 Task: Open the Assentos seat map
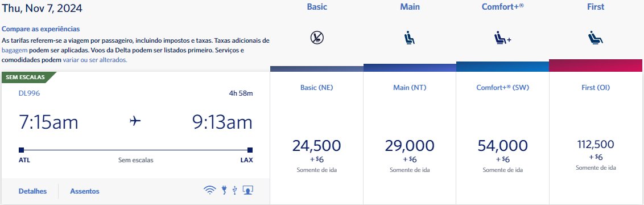[85, 191]
